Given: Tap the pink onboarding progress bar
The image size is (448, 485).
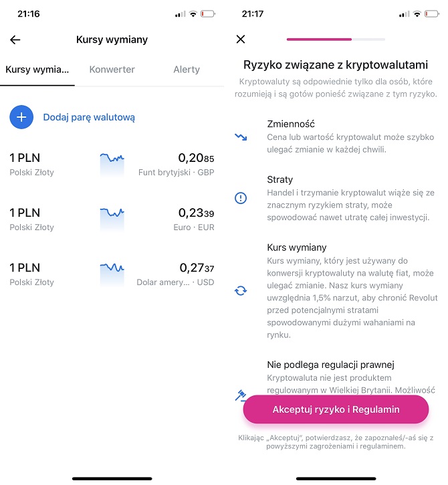Looking at the screenshot, I should [x=336, y=39].
